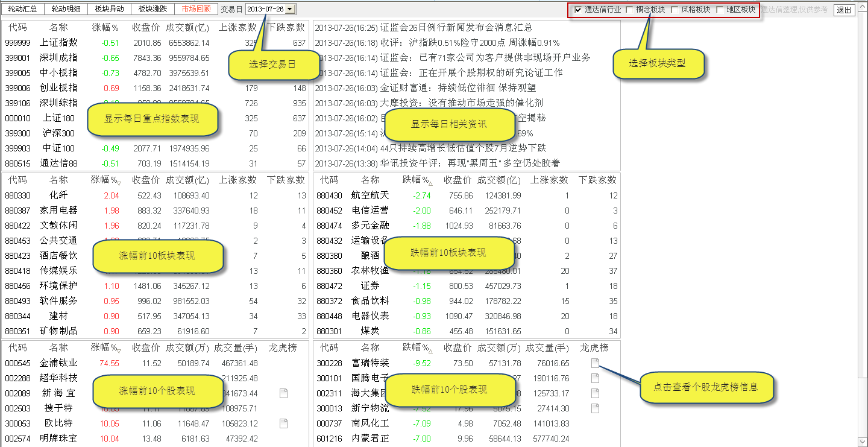Expand the 交易日 date dropdown arrow
868x447 pixels.
291,9
